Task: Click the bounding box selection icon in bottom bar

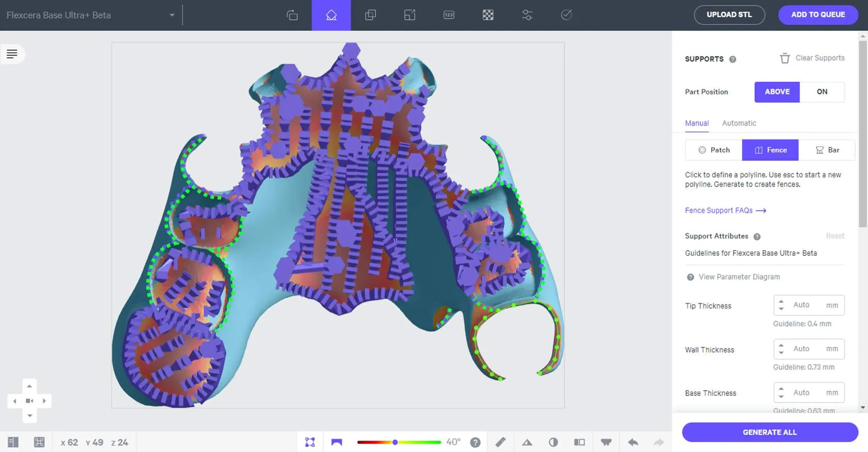Action: click(x=310, y=442)
